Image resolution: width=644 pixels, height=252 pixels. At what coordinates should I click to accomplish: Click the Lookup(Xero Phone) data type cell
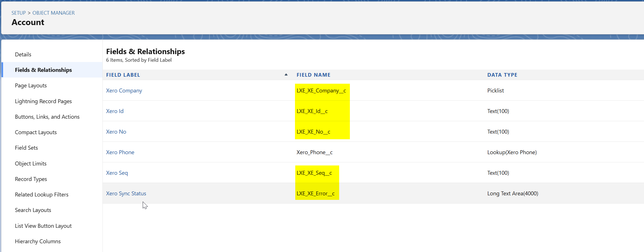tap(512, 152)
